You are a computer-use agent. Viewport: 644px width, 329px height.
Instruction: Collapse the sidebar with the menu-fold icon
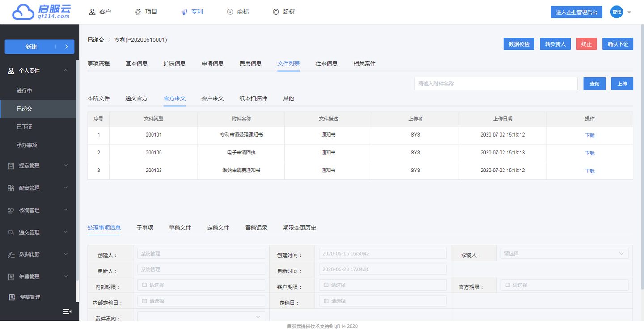click(x=67, y=312)
